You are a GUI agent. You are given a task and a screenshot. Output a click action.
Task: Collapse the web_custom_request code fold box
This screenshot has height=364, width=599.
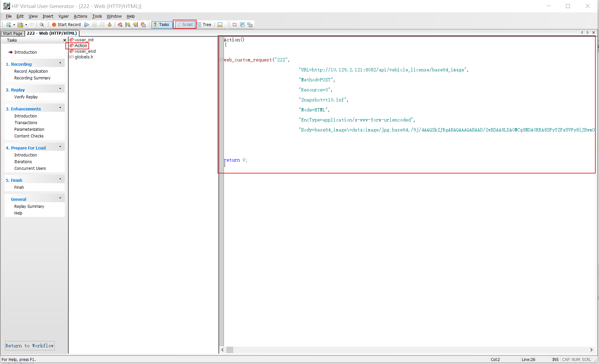click(x=221, y=60)
